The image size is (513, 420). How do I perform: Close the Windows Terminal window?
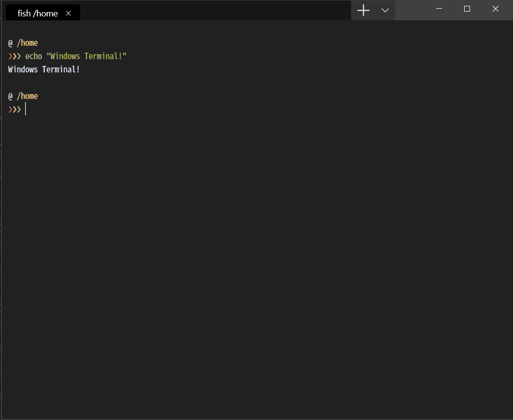pyautogui.click(x=495, y=9)
